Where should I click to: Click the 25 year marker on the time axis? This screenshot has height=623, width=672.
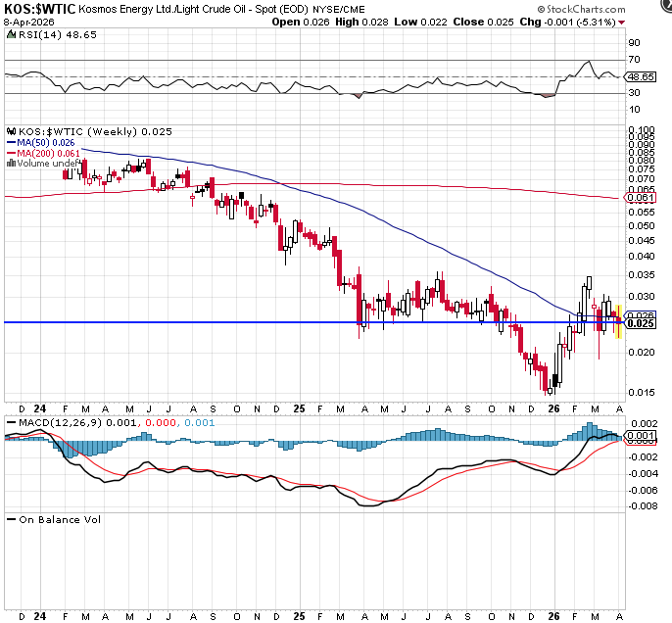299,407
